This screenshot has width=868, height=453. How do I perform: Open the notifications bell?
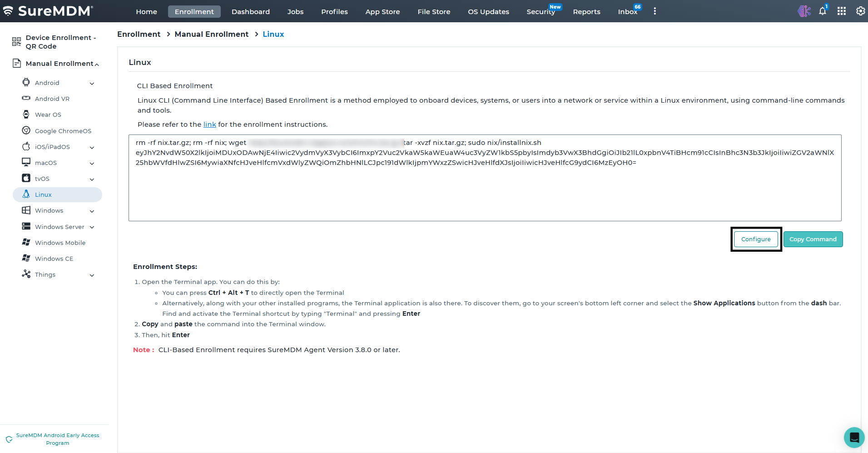(x=823, y=11)
